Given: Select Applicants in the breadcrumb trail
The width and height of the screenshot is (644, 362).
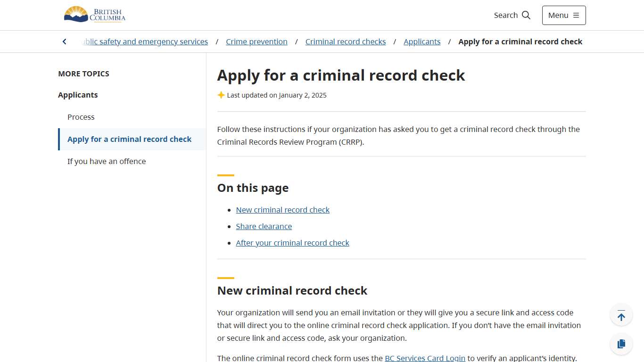Looking at the screenshot, I should 422,41.
